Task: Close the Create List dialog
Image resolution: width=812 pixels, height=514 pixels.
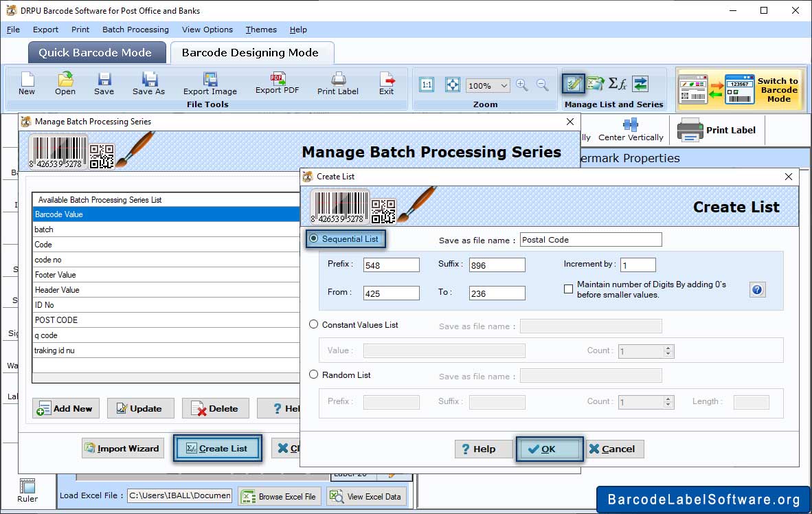Action: (x=788, y=177)
